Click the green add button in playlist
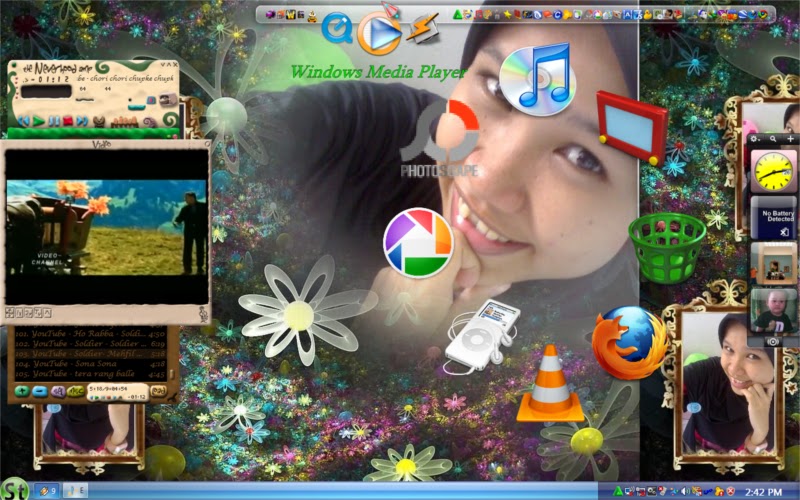 coord(22,391)
